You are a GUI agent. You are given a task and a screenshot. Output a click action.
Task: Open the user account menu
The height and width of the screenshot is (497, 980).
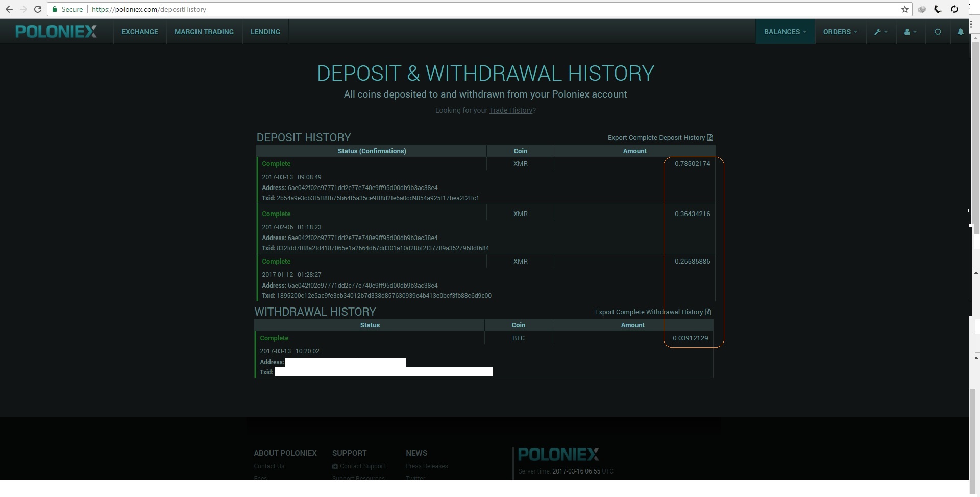[911, 32]
